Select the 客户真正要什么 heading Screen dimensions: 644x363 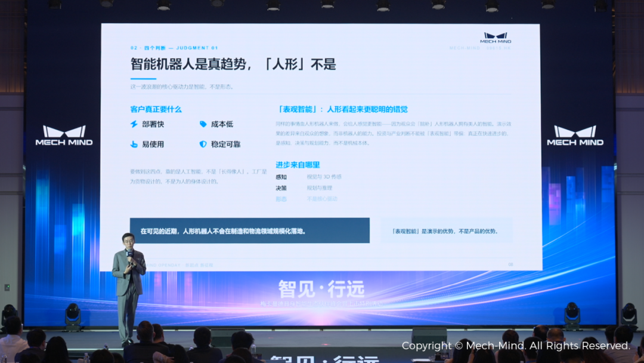tap(156, 109)
